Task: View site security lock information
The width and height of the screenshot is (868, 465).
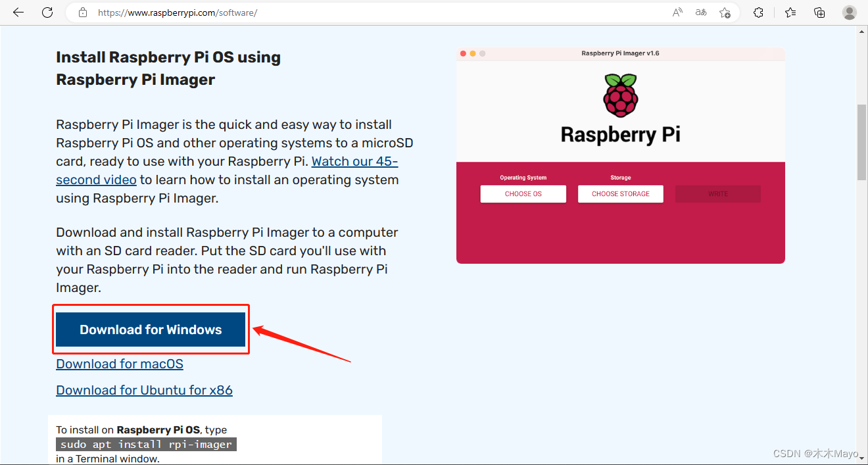Action: 83,12
